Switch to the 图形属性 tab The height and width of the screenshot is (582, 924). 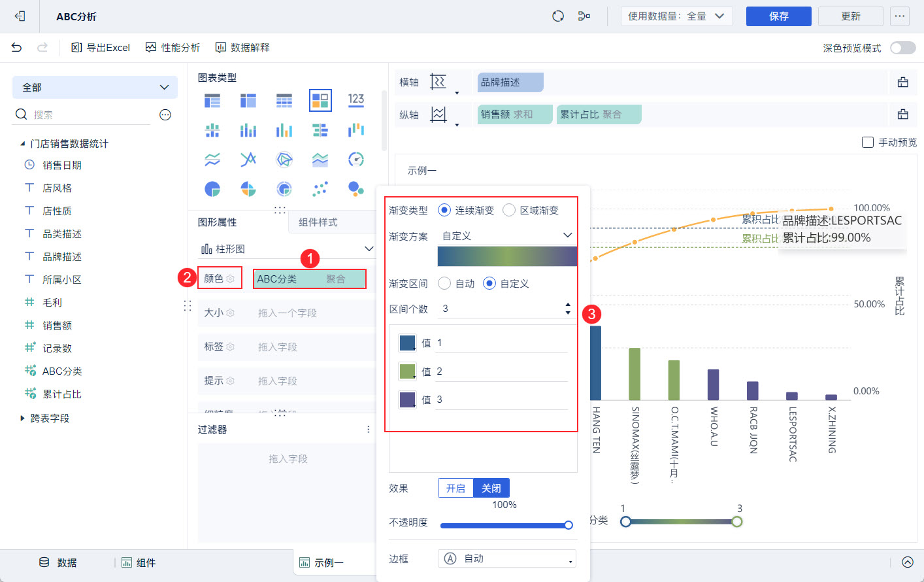point(218,222)
